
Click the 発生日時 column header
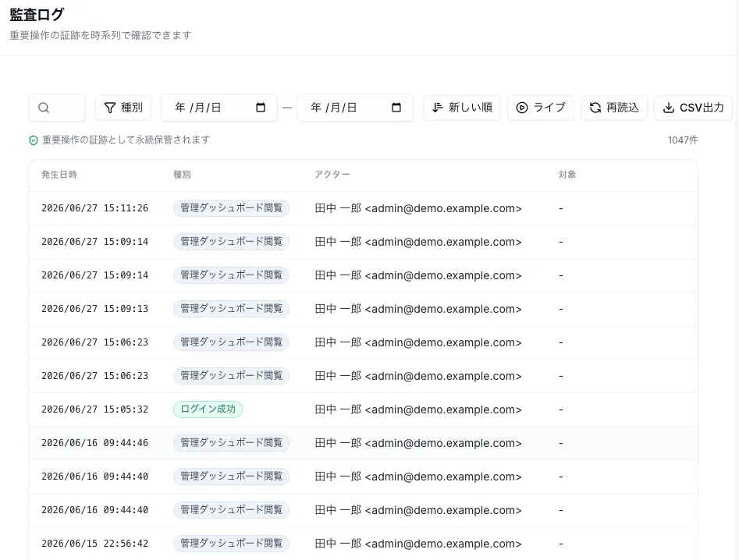[59, 175]
